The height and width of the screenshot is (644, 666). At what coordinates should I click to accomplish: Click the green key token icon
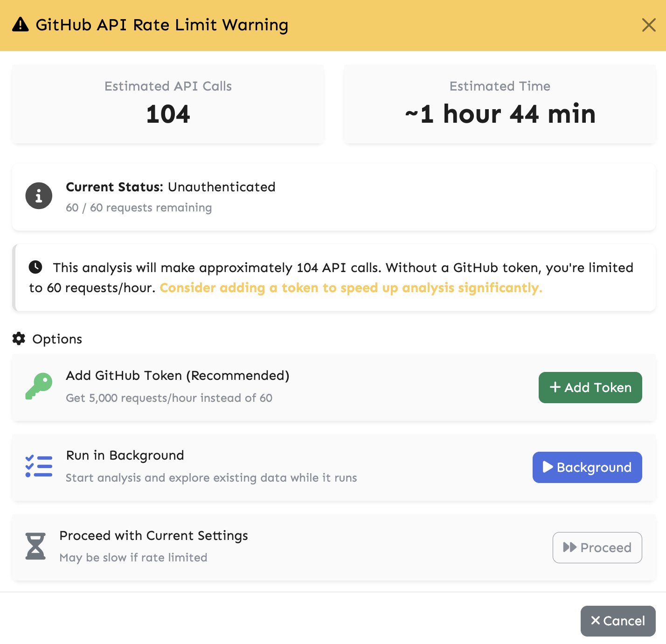(x=39, y=386)
